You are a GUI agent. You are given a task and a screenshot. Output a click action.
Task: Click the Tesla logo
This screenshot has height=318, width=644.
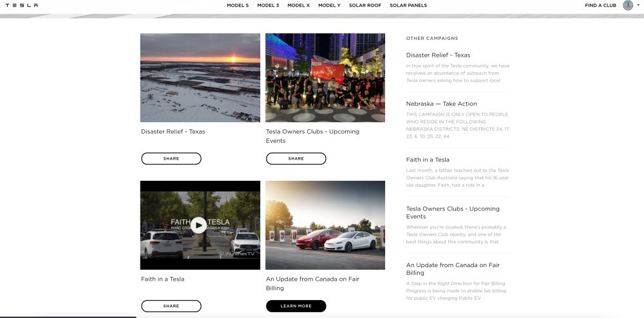click(22, 5)
